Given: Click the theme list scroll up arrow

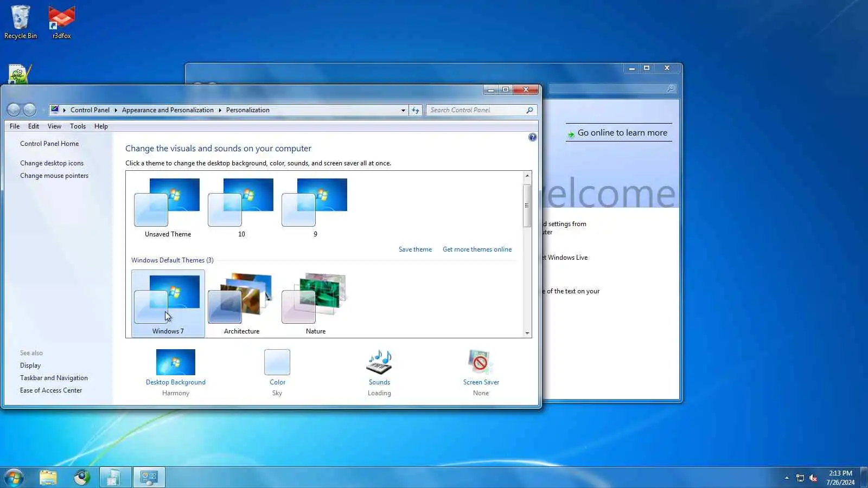Looking at the screenshot, I should tap(527, 176).
